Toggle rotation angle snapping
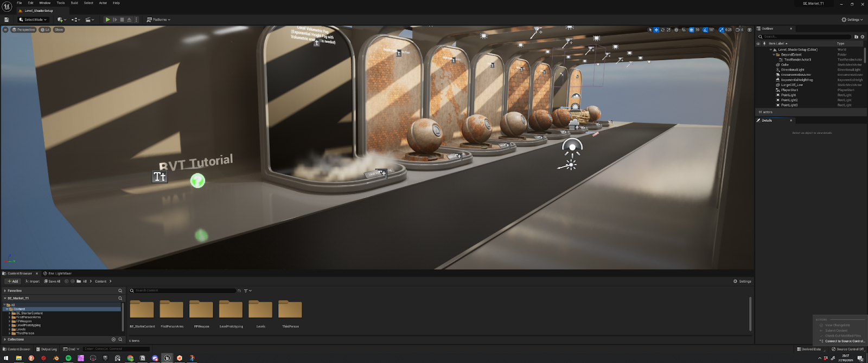This screenshot has width=868, height=363. click(x=705, y=30)
